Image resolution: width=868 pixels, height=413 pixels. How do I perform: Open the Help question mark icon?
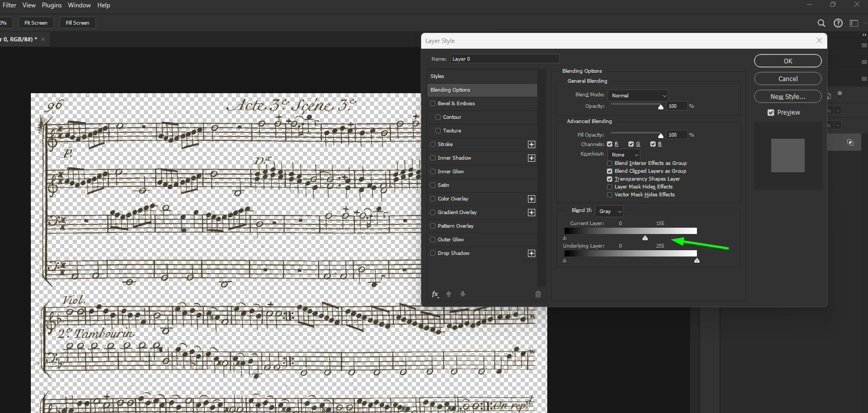[838, 23]
